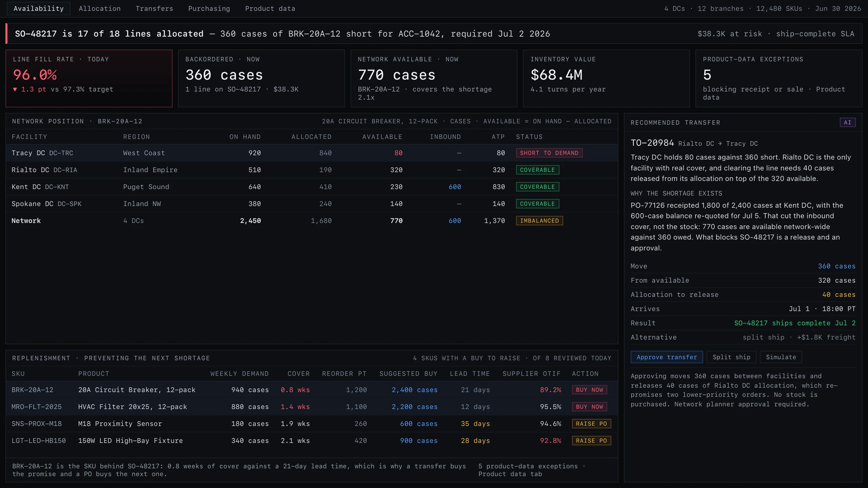Open the Product data tab

pyautogui.click(x=270, y=8)
